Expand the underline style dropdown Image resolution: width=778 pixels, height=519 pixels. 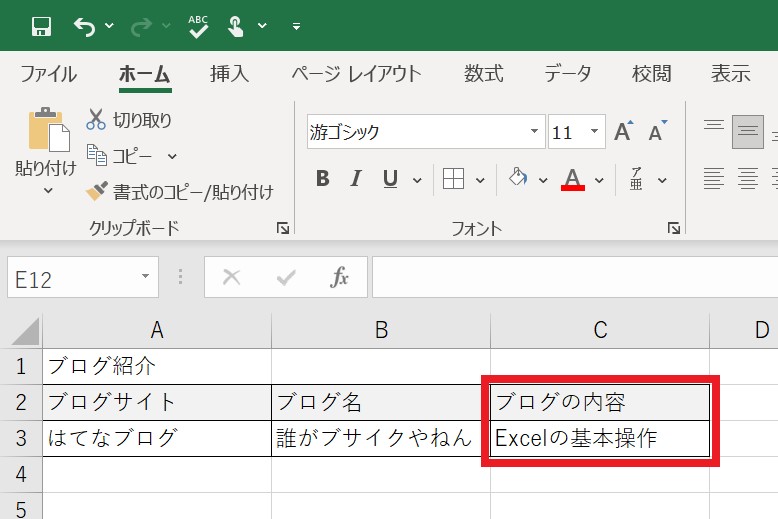(417, 180)
